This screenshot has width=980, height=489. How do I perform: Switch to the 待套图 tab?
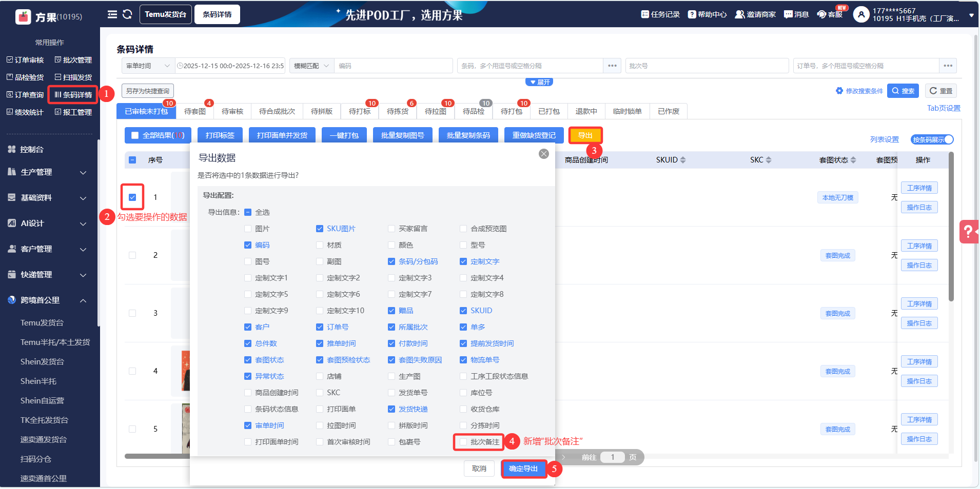194,111
